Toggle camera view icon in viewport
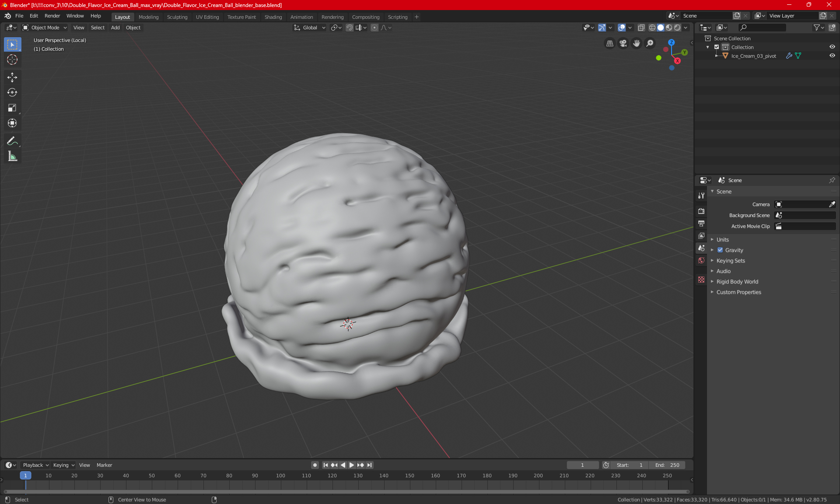The image size is (840, 504). pos(623,43)
